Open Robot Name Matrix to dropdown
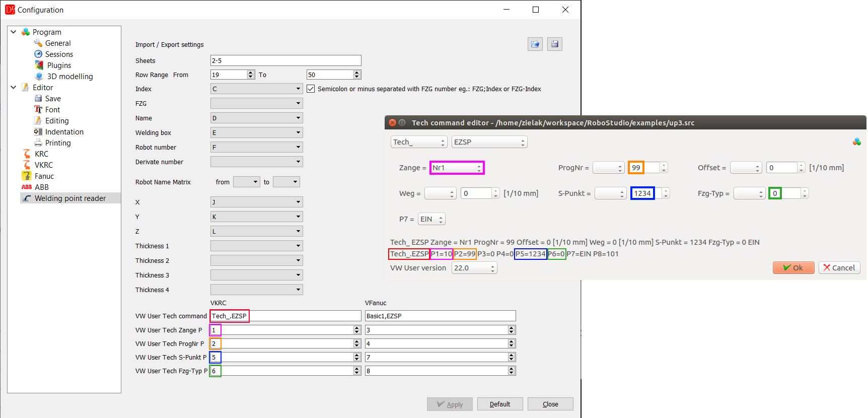The height and width of the screenshot is (418, 868). [286, 182]
